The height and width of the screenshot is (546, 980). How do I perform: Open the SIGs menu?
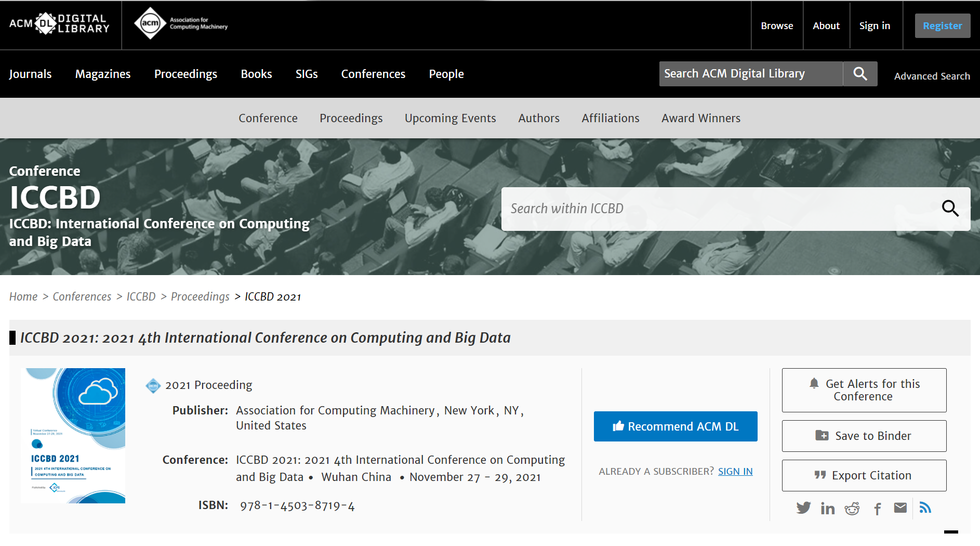tap(307, 74)
